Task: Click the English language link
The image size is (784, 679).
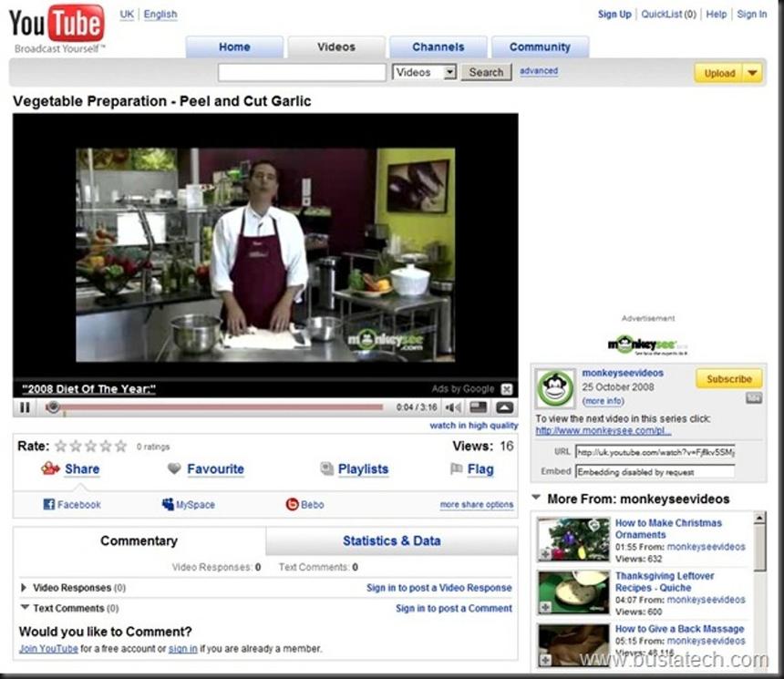Action: [160, 14]
